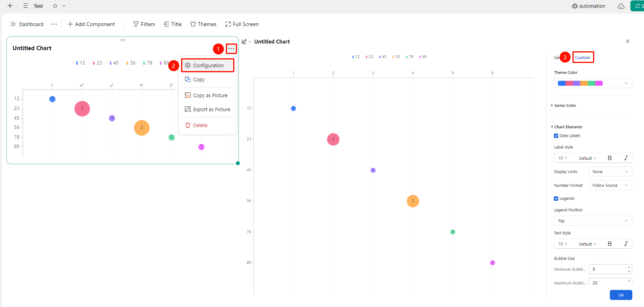Choose Configuration from the context menu

tap(208, 65)
